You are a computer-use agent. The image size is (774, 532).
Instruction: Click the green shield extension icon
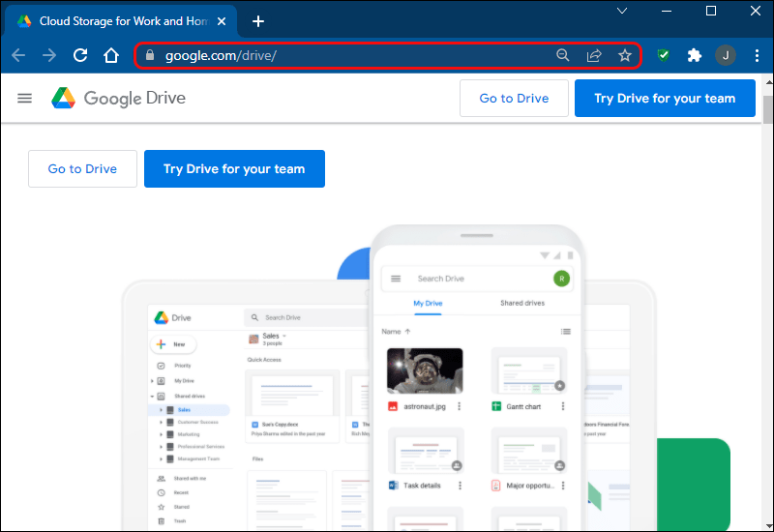click(x=663, y=56)
